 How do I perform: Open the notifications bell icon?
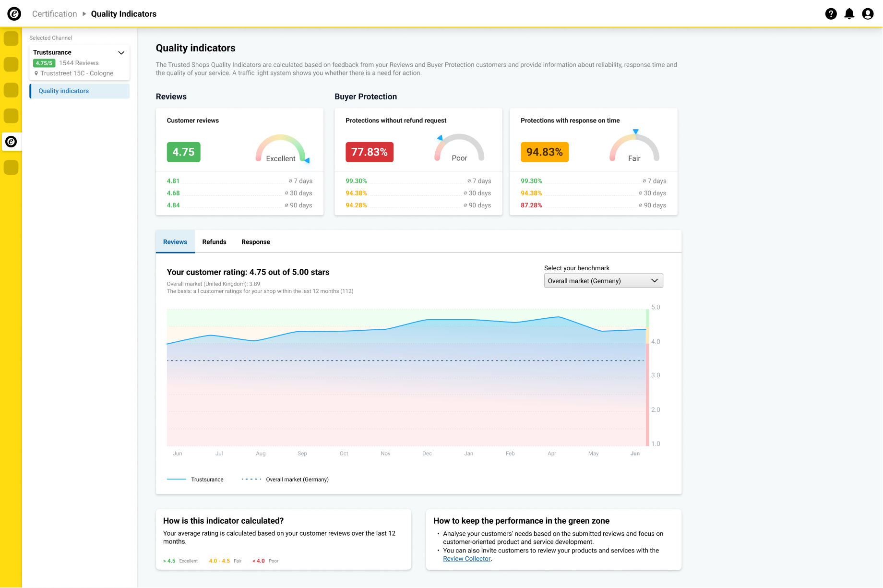849,14
